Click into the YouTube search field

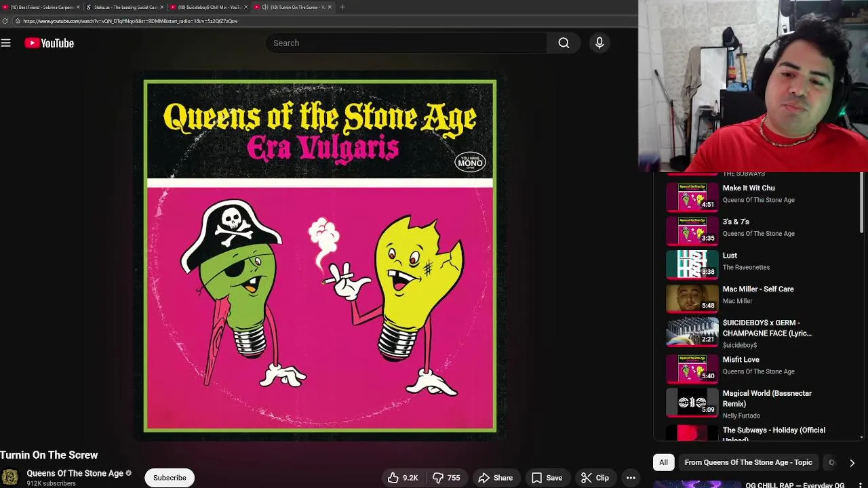tap(406, 43)
